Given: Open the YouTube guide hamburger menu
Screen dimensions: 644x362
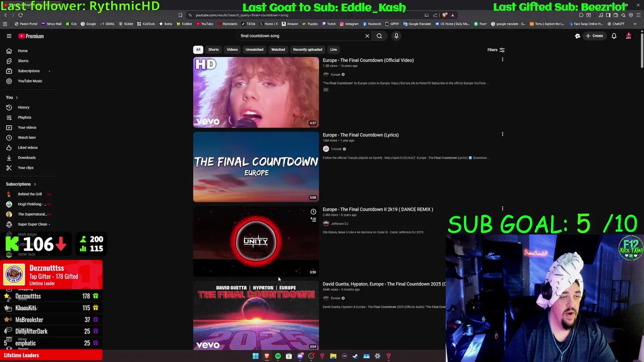Looking at the screenshot, I should [9, 36].
